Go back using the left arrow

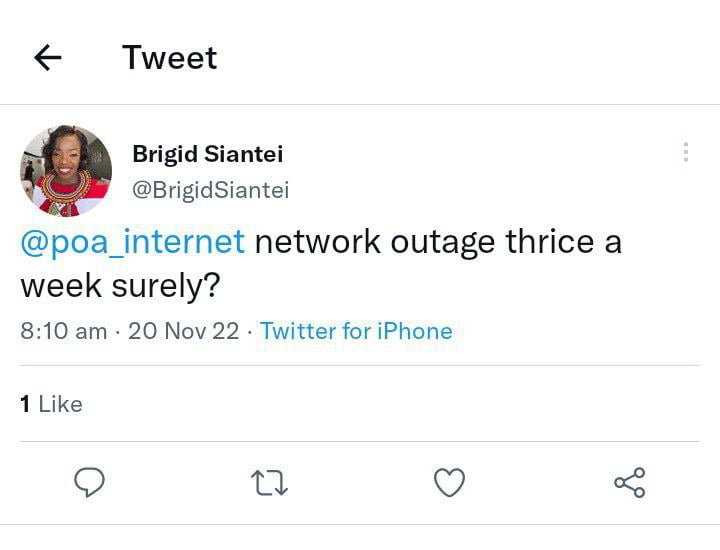point(48,58)
